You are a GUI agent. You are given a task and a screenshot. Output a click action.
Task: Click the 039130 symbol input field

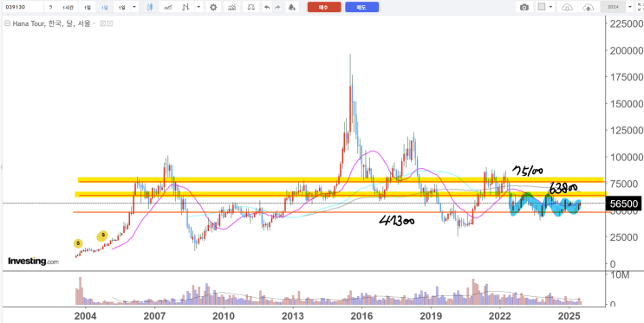tap(23, 7)
